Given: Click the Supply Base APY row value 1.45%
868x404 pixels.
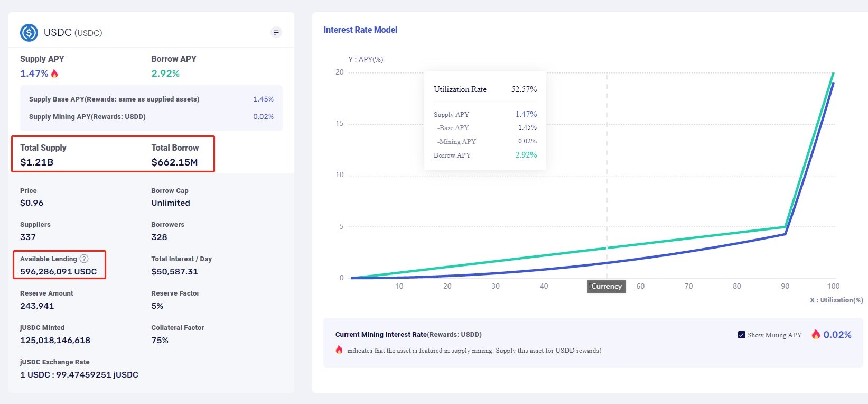Looking at the screenshot, I should coord(263,99).
